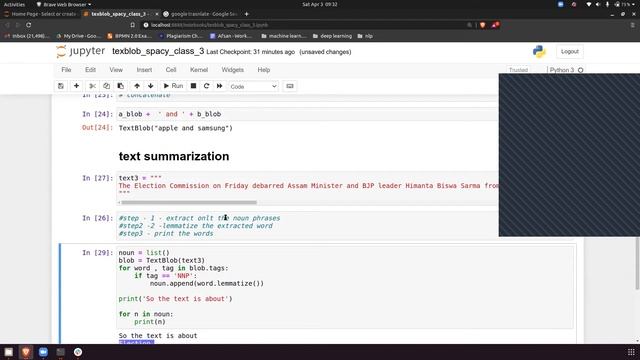
Task: Open the Brave Shields icon
Action: pos(483,25)
